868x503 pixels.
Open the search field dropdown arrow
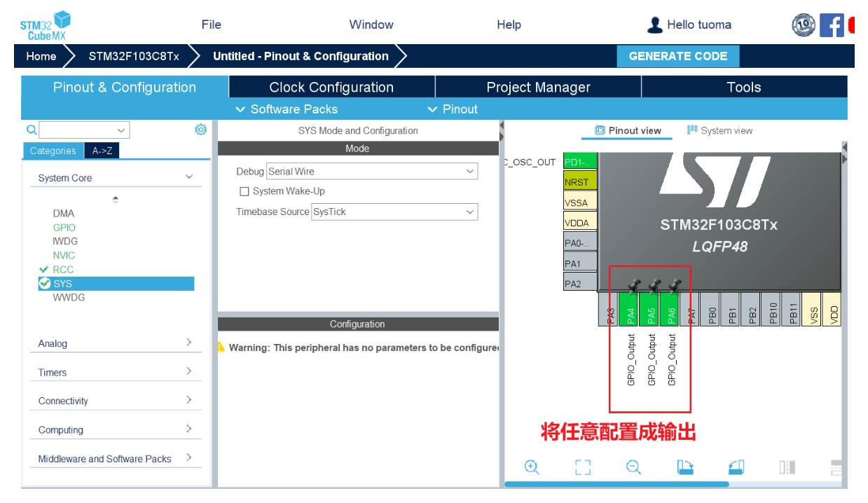(121, 130)
